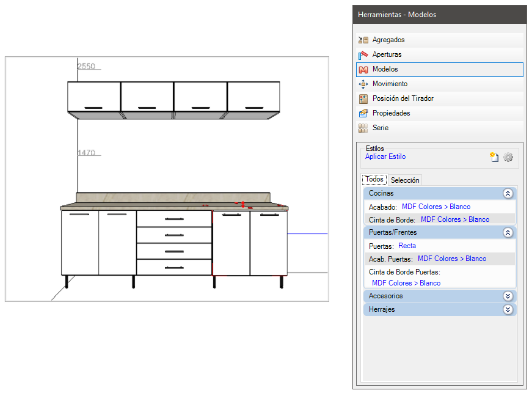The width and height of the screenshot is (532, 401).
Task: Click the Aplicar Estilo link
Action: 385,156
